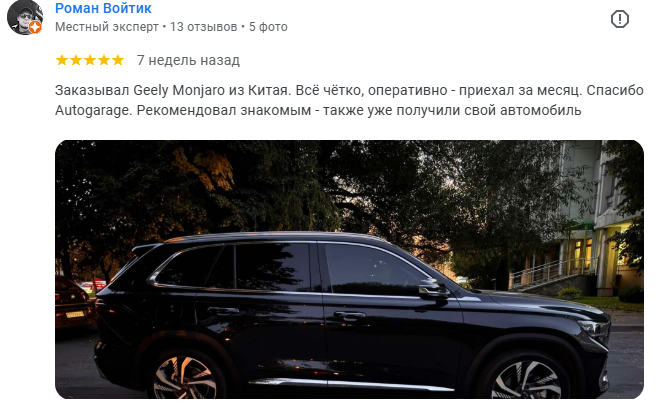Click the '13 отзывов' count text
The height and width of the screenshot is (409, 667).
(x=204, y=27)
